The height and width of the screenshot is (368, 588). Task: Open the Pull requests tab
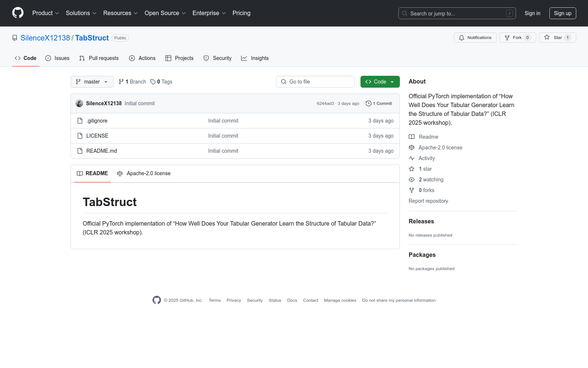tap(99, 58)
